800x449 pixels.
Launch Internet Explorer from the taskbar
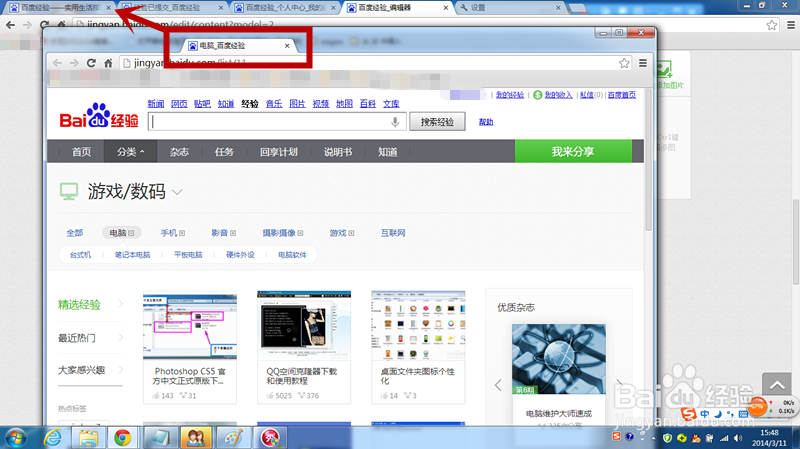click(53, 438)
